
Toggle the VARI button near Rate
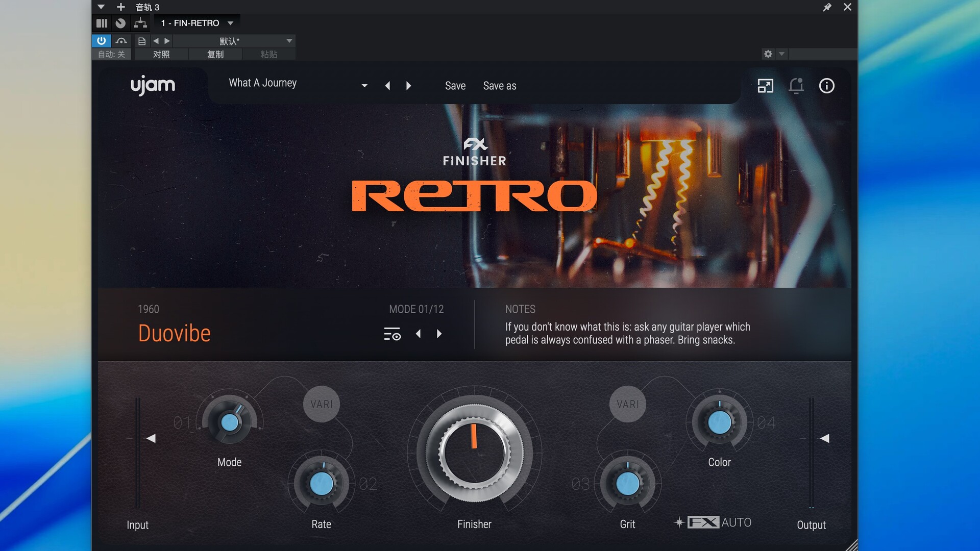[x=322, y=404]
